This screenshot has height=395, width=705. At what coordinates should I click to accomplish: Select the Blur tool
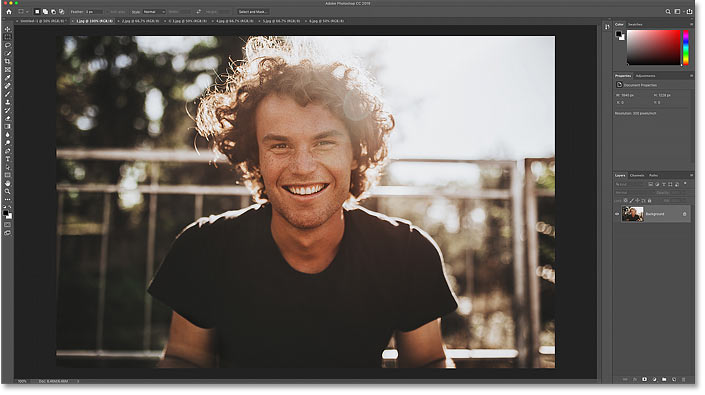(x=7, y=134)
